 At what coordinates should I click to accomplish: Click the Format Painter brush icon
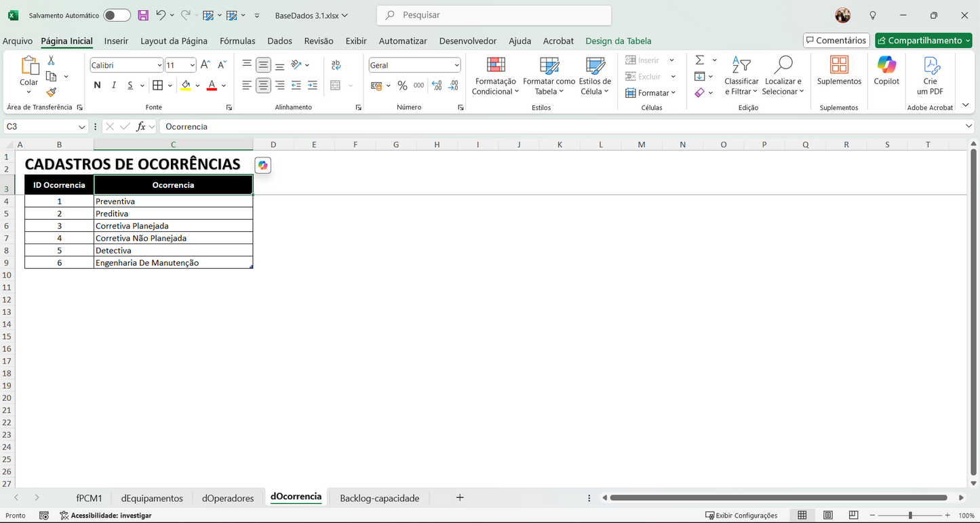click(x=51, y=92)
